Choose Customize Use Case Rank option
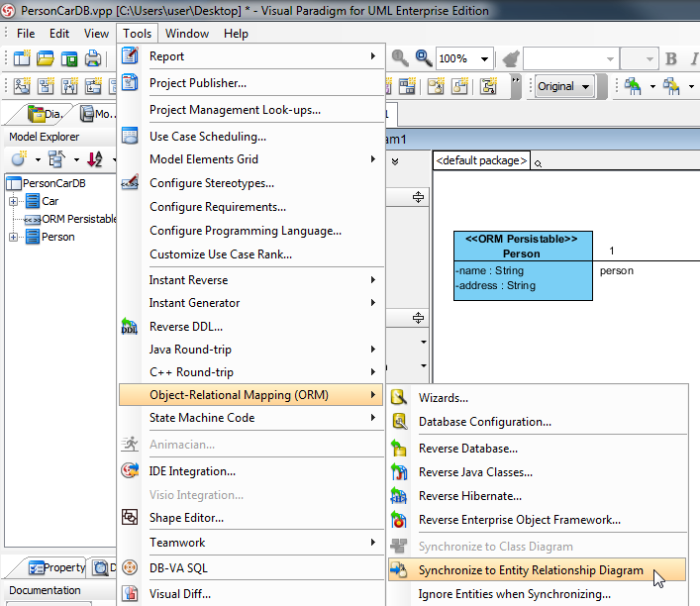This screenshot has width=700, height=606. (x=221, y=254)
